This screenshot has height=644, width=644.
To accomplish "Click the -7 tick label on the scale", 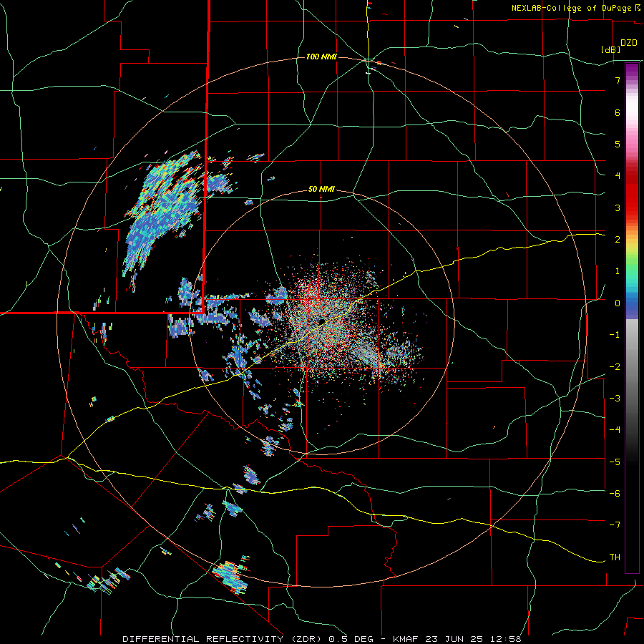I will click(x=615, y=525).
